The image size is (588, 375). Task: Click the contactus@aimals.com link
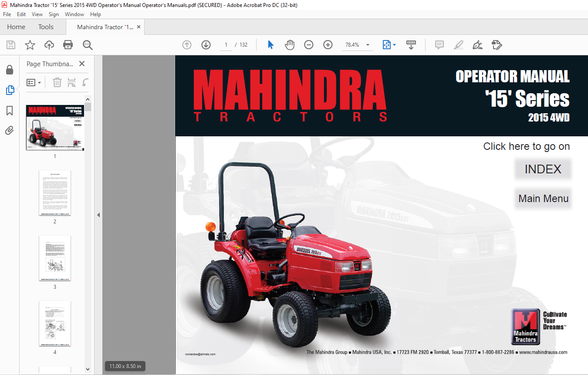pos(200,354)
